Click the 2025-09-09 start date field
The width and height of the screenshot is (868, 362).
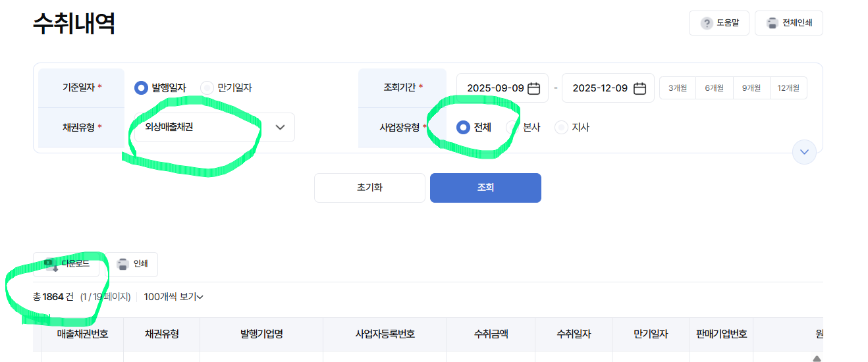[x=502, y=88]
